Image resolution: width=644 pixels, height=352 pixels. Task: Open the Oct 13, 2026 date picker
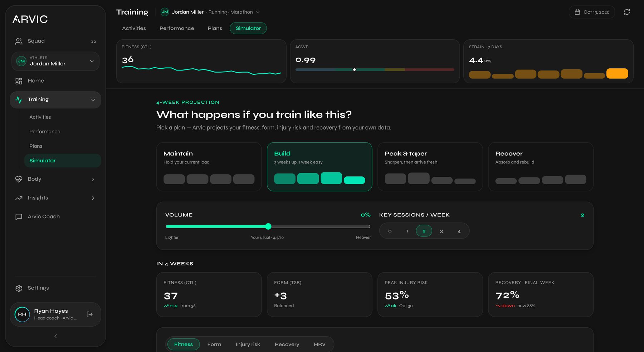[x=592, y=12]
